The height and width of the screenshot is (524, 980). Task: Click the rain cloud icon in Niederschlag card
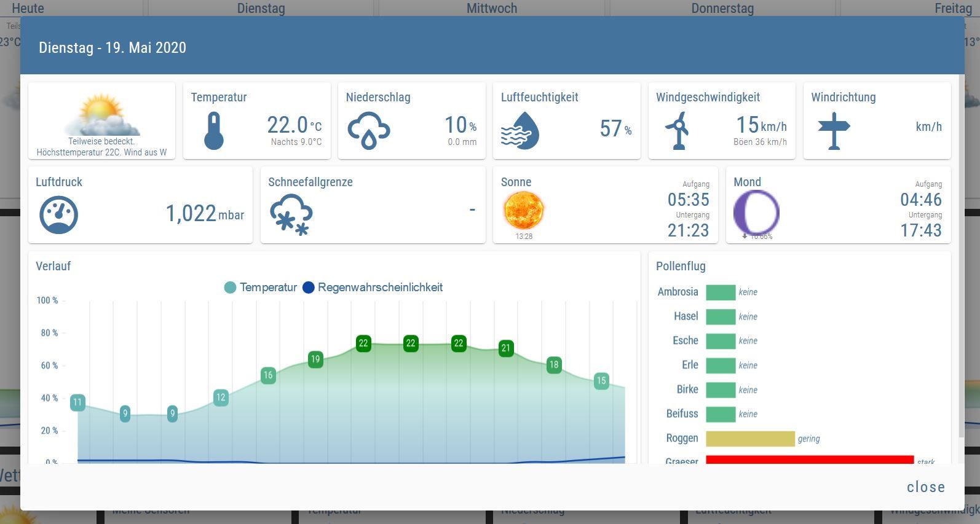368,130
